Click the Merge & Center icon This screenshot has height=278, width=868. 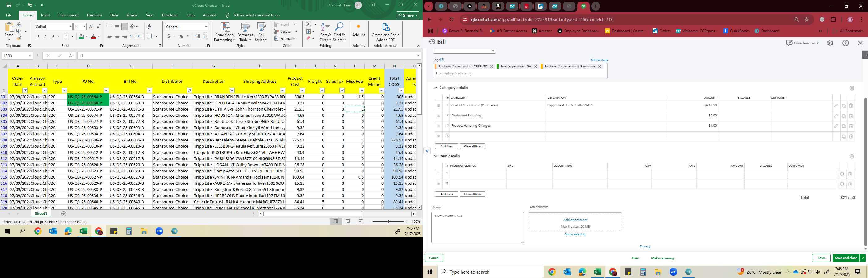[x=150, y=36]
